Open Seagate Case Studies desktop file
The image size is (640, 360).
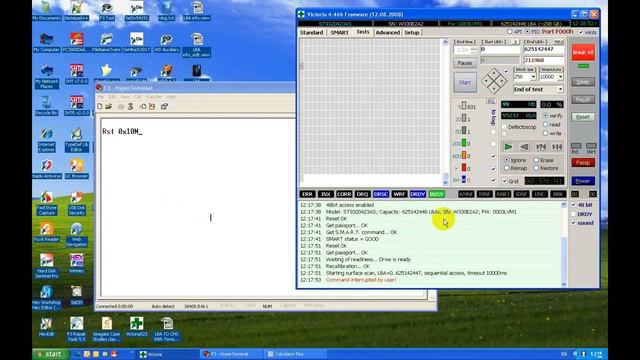(107, 329)
